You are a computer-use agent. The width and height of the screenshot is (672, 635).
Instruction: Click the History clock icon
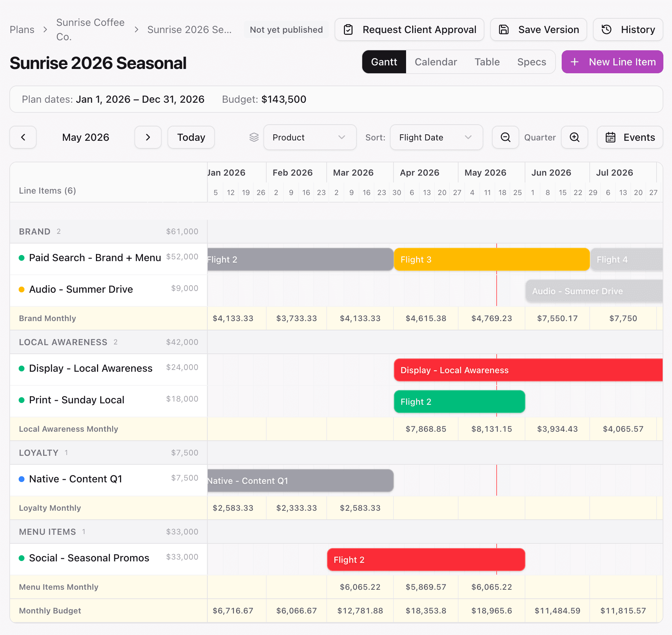pos(607,29)
